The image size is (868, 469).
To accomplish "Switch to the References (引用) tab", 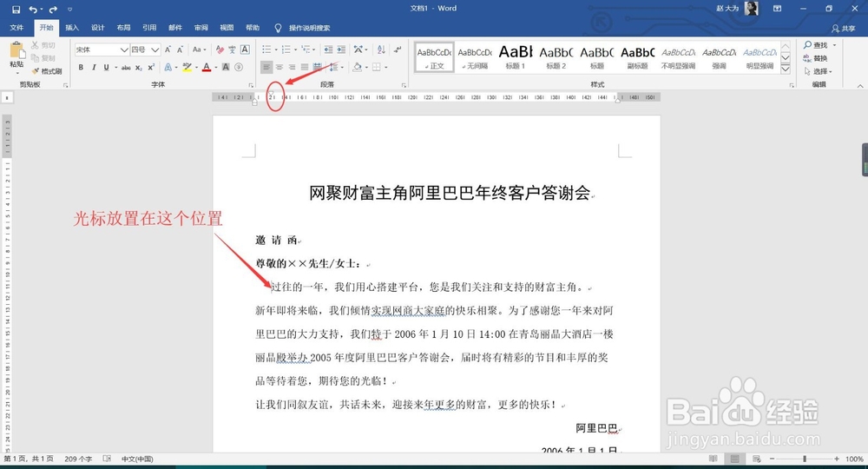I will (149, 28).
